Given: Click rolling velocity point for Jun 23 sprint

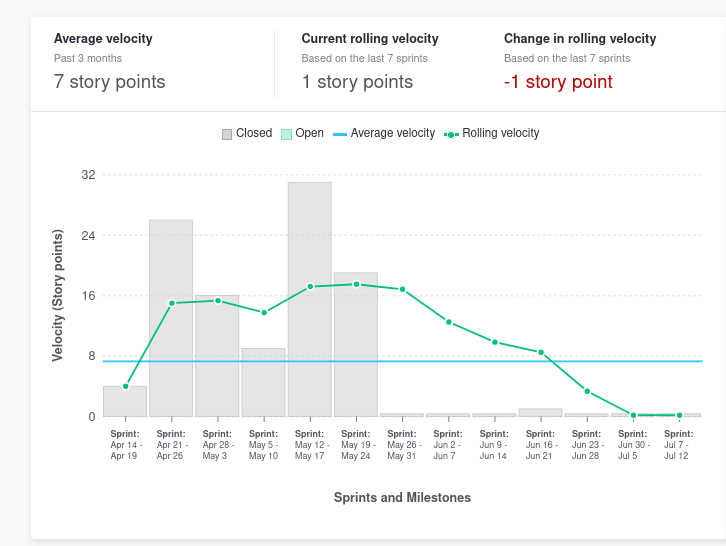Looking at the screenshot, I should 587,391.
